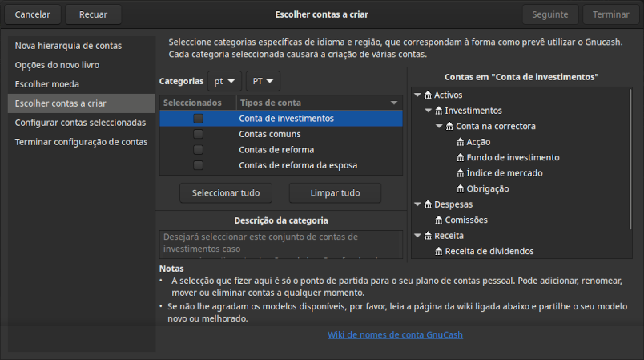644x360 pixels.
Task: Click the Conta na correctora account icon
Action: 449,126
